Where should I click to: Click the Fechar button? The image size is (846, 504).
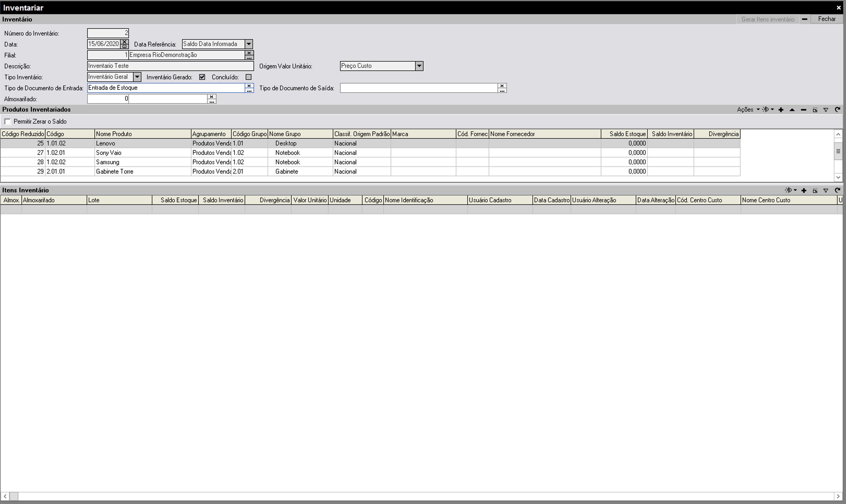(x=826, y=19)
